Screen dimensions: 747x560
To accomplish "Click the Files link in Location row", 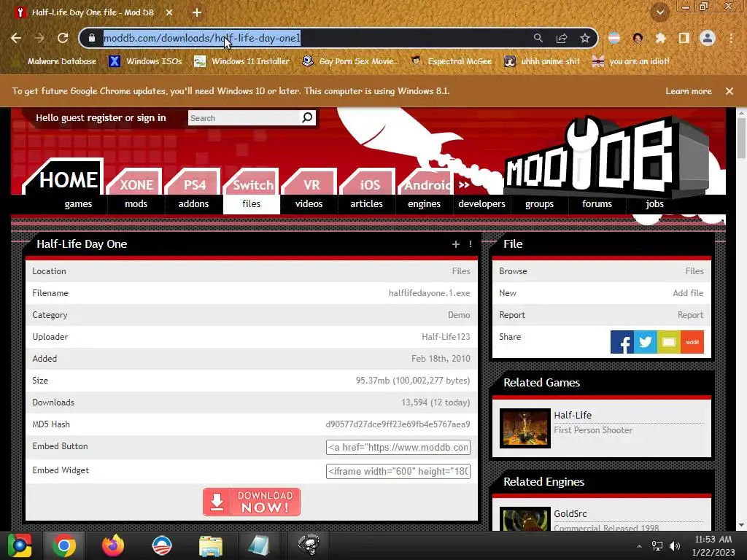I will point(461,271).
